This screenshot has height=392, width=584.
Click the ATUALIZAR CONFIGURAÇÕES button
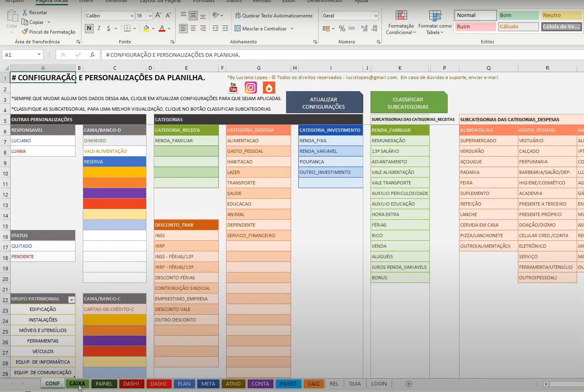(x=324, y=102)
